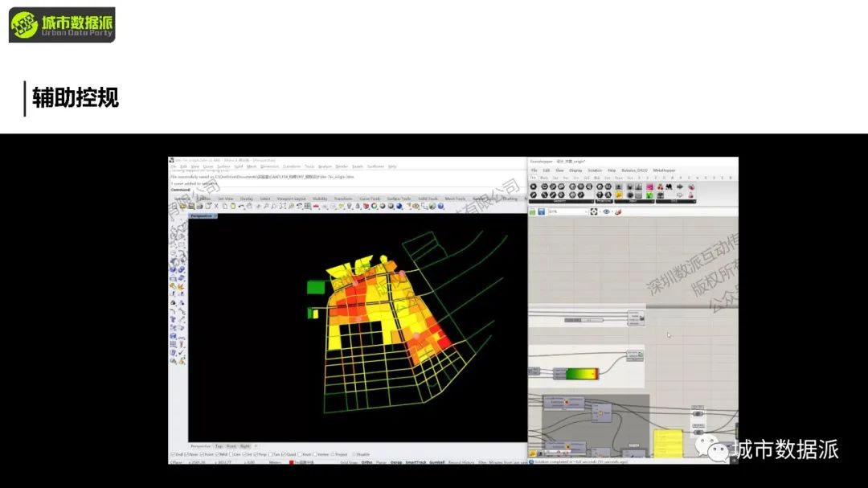The height and width of the screenshot is (488, 868).
Task: Select the Front viewport tab
Action: pyautogui.click(x=231, y=446)
